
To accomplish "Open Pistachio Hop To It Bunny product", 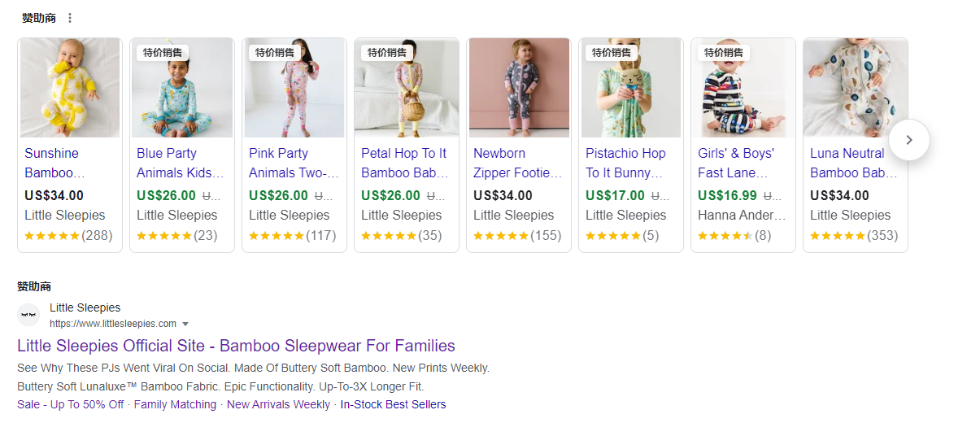I will [625, 163].
